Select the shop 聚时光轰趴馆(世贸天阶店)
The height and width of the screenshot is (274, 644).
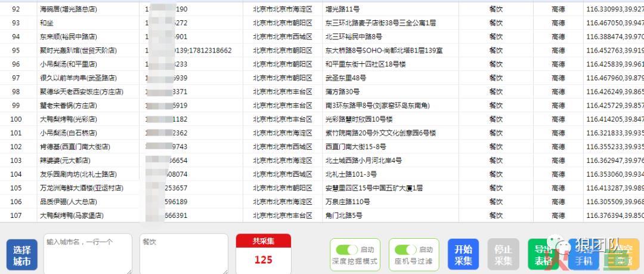(x=78, y=51)
